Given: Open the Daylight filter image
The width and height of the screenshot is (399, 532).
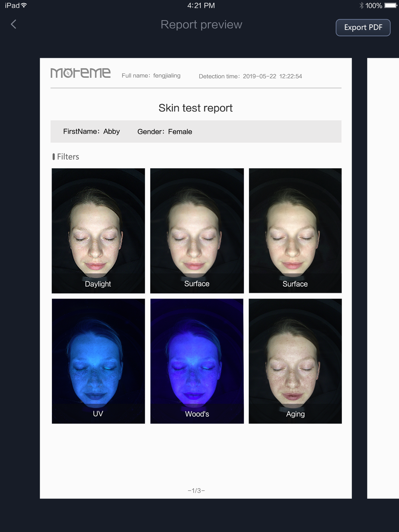Looking at the screenshot, I should (98, 231).
